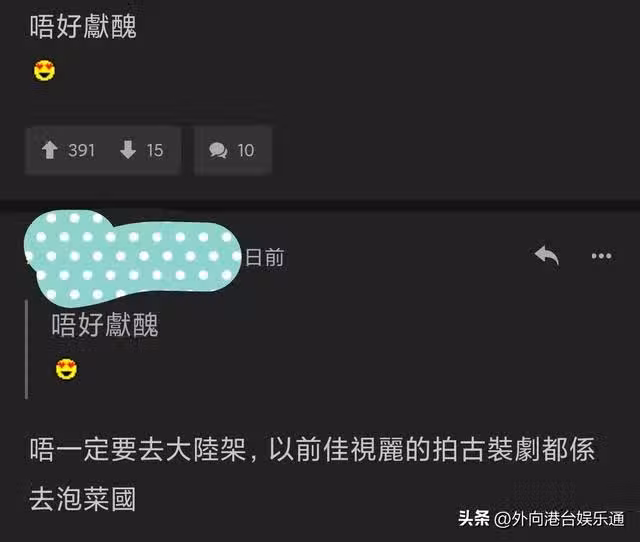Click the comment count 10
Viewport: 640px width, 542px height.
click(x=246, y=150)
